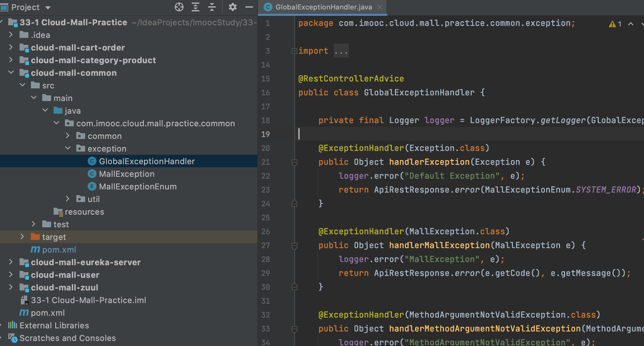This screenshot has height=346, width=644.
Task: Click fold end marker at line 24
Action: [x=295, y=204]
